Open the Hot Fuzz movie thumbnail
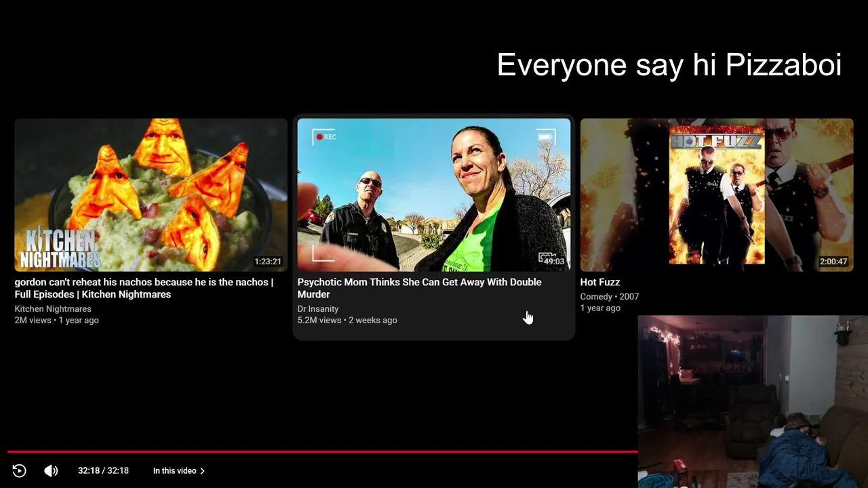868x488 pixels. pyautogui.click(x=717, y=195)
